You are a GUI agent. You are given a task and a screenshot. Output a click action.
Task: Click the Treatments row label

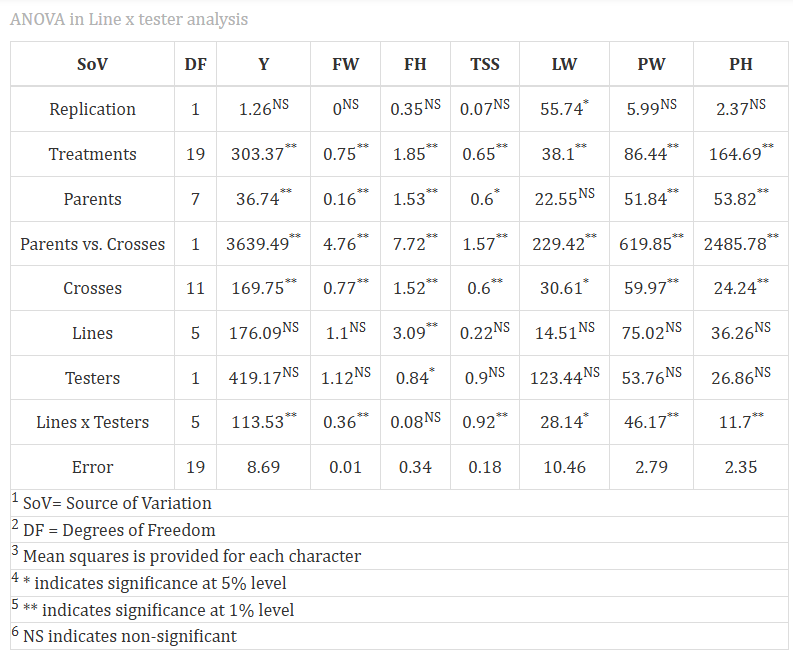[x=93, y=154]
